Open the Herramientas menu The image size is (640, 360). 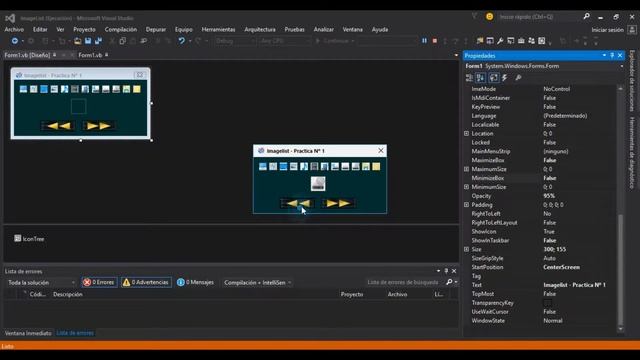pyautogui.click(x=218, y=29)
